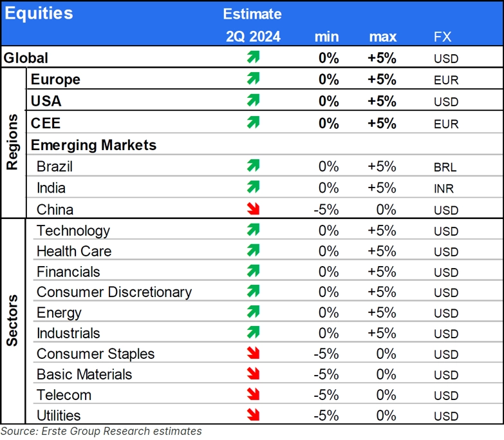Click the red arrow for Telecom
This screenshot has width=504, height=440.
pos(253,394)
